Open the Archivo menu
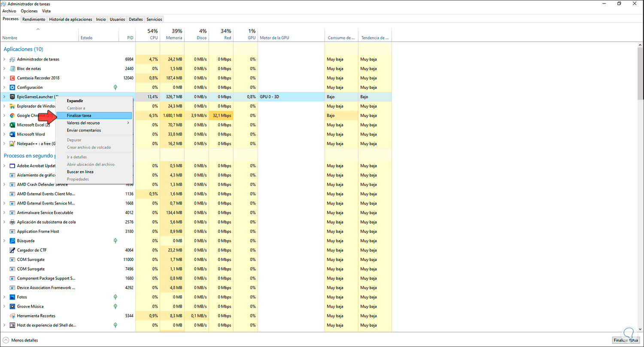This screenshot has width=644, height=347. pos(9,11)
